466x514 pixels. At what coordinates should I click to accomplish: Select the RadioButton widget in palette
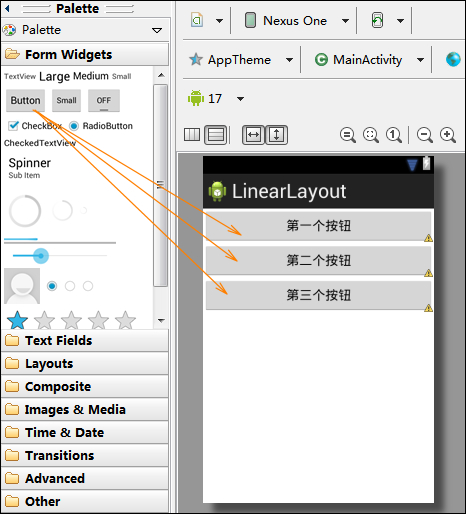click(101, 126)
